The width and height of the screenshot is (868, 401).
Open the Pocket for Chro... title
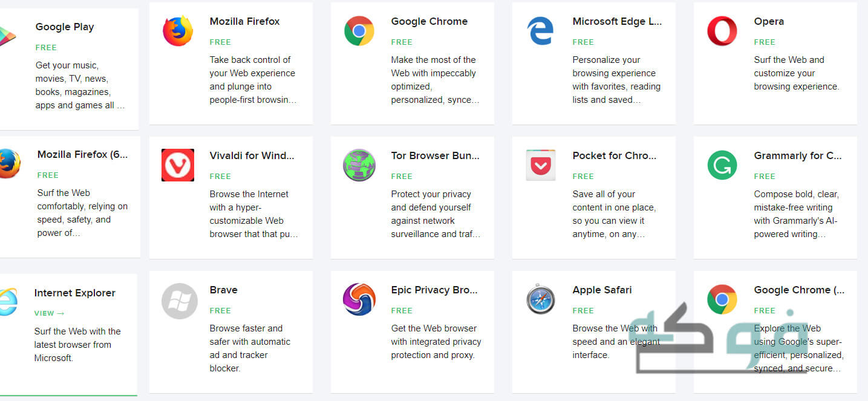(614, 155)
